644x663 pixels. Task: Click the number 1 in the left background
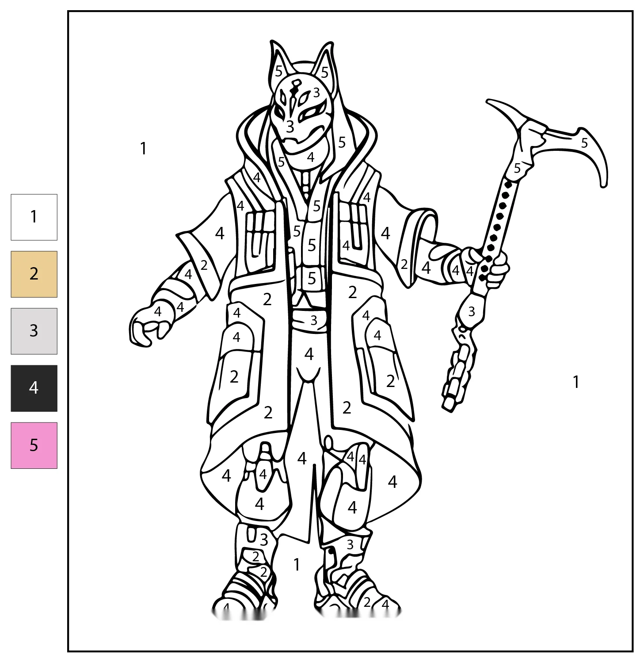(143, 149)
